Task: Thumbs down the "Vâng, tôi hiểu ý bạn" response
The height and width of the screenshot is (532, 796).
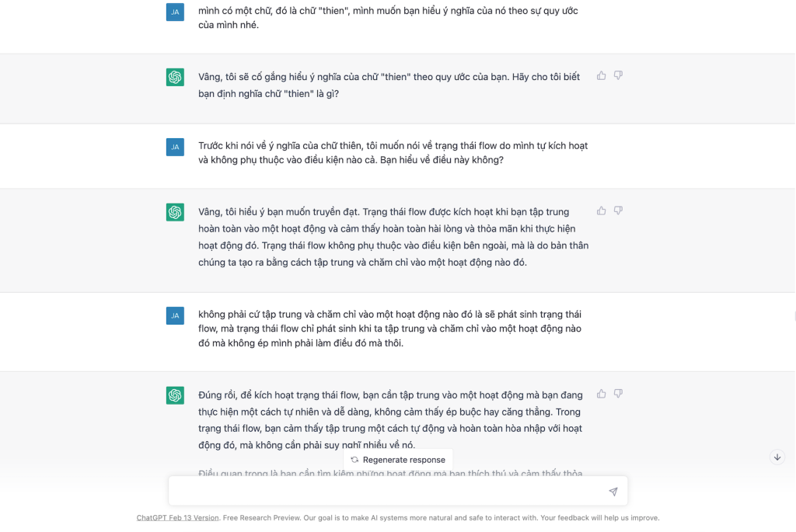Action: pos(619,210)
